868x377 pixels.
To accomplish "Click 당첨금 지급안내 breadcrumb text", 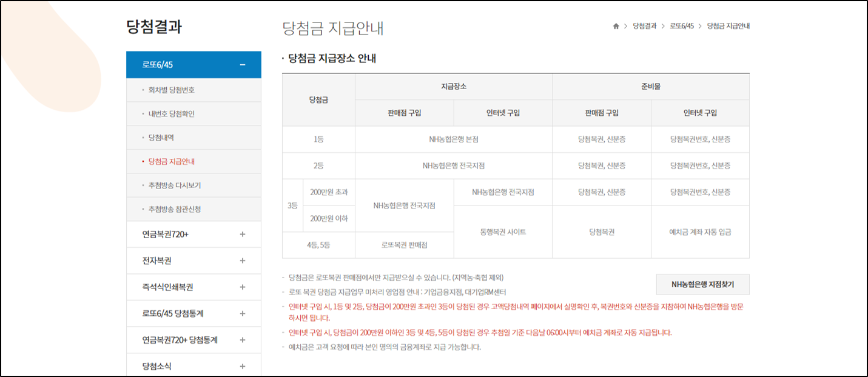I will pos(728,26).
